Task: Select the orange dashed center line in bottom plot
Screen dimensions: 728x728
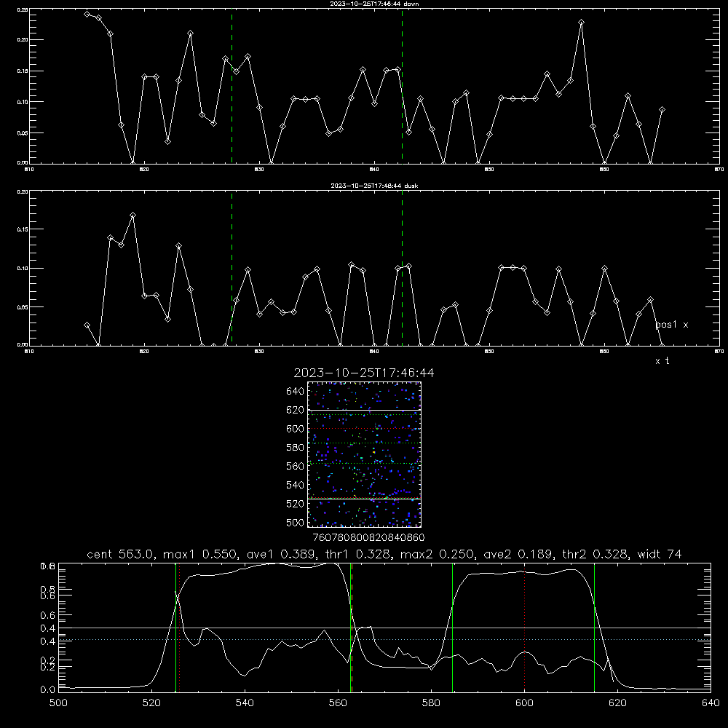Action: click(x=352, y=628)
